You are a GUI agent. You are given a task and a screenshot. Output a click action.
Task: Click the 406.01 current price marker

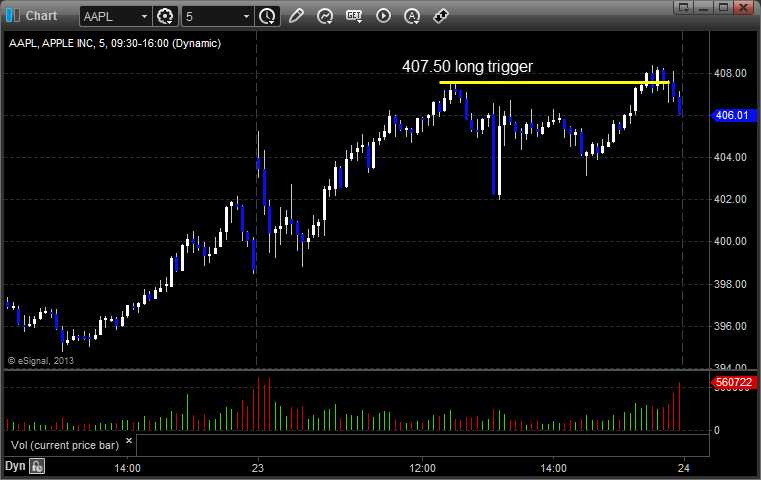pyautogui.click(x=733, y=116)
